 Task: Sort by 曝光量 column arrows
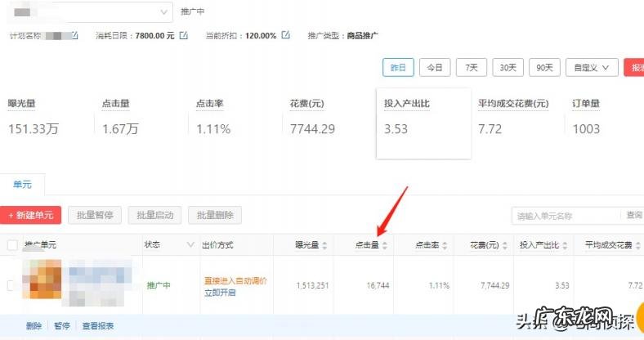pyautogui.click(x=324, y=245)
